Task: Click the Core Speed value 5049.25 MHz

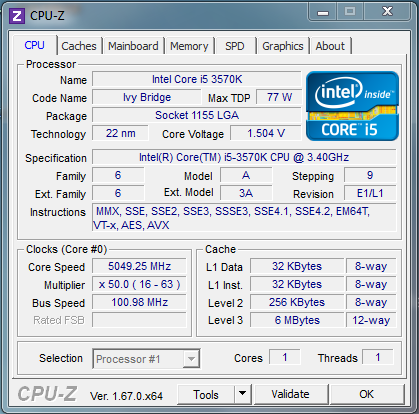Action: (139, 266)
